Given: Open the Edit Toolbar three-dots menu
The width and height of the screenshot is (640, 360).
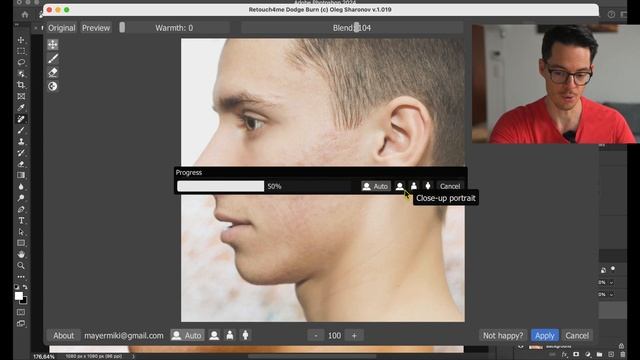Looking at the screenshot, I should 21,277.
